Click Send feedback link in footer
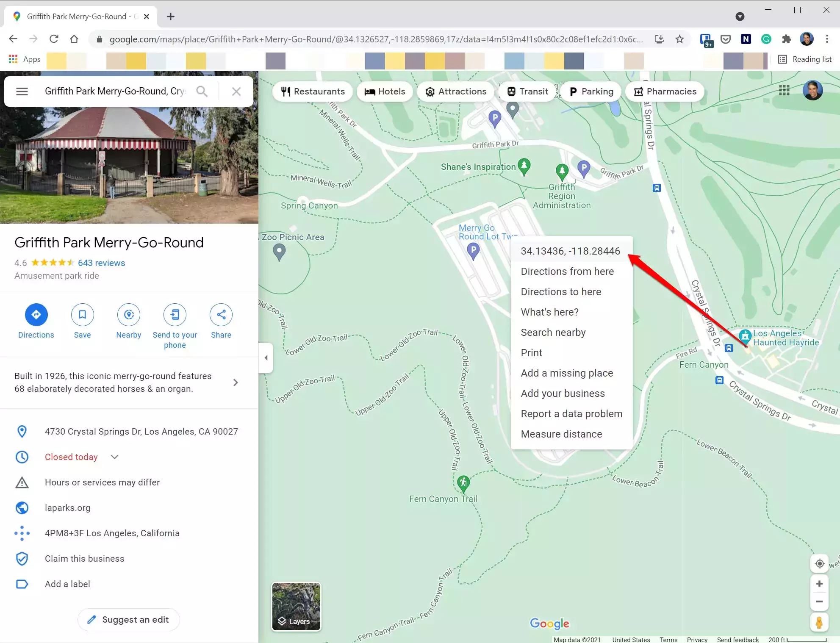This screenshot has width=840, height=643. [x=737, y=640]
